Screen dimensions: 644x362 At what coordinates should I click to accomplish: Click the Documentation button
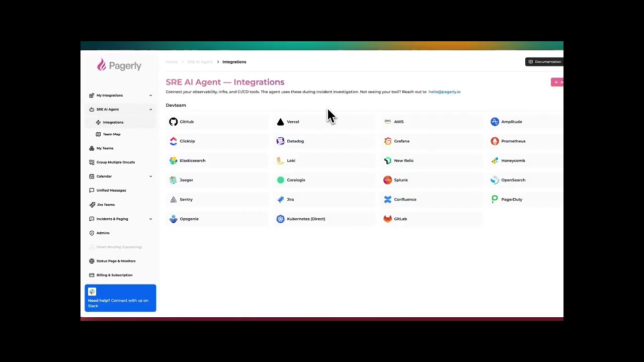544,62
